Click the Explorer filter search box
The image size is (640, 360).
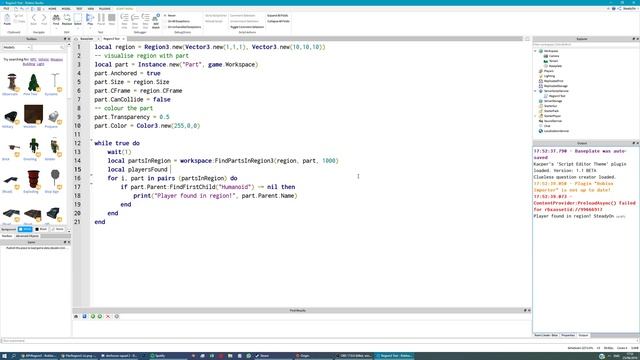pos(585,44)
